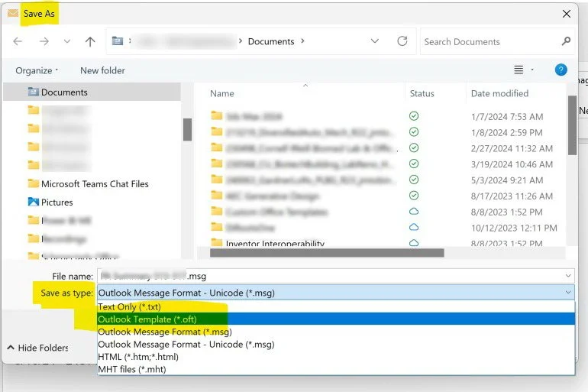Viewport: 588px width, 392px height.
Task: Click Teams Chat Files folder icon
Action: pyautogui.click(x=34, y=183)
